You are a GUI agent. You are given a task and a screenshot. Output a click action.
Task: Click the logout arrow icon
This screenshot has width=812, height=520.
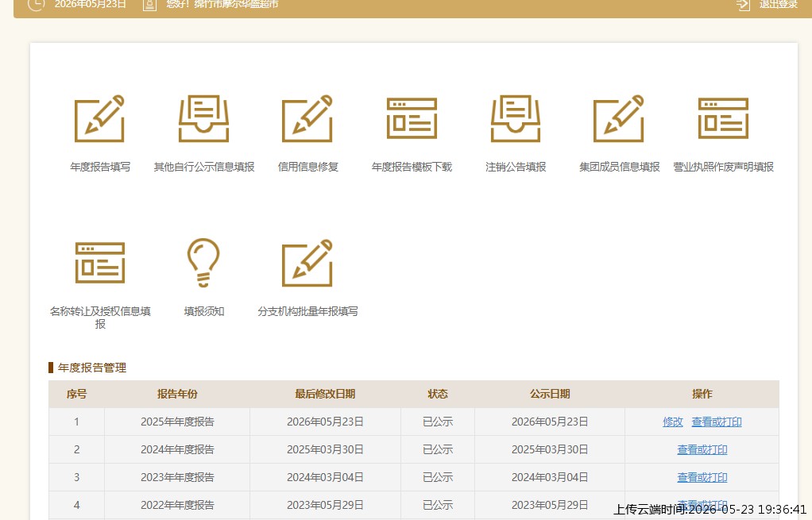[x=743, y=5]
